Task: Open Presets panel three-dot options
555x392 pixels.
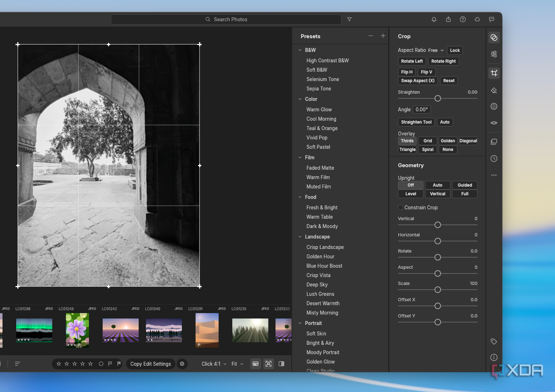Action: click(x=371, y=36)
